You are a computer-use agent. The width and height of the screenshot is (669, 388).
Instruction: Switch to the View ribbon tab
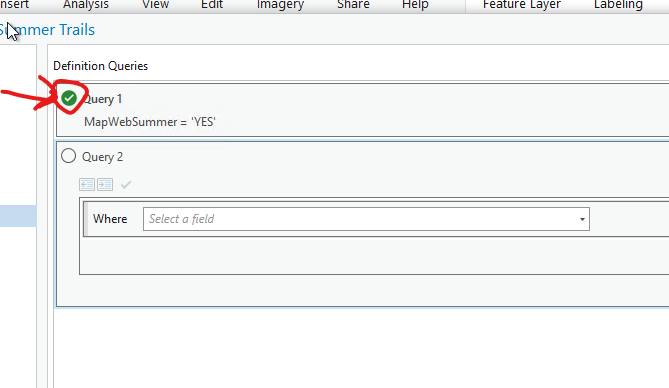coord(155,5)
